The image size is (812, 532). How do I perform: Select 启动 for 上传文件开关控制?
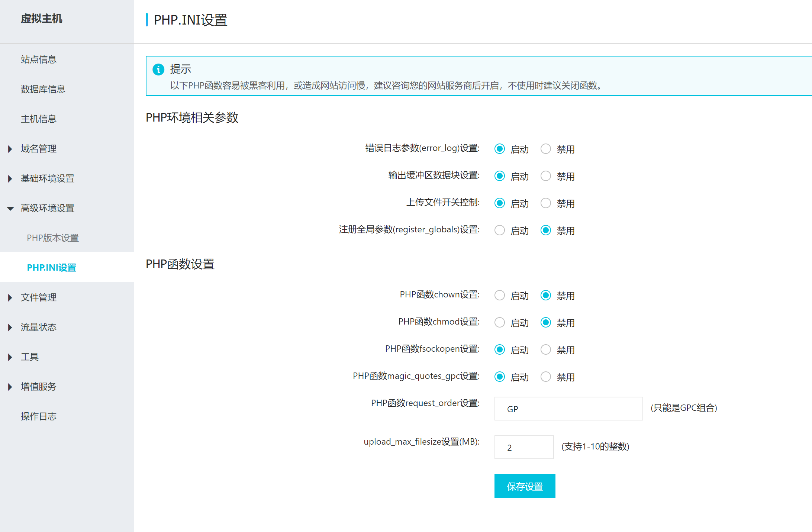pos(500,203)
